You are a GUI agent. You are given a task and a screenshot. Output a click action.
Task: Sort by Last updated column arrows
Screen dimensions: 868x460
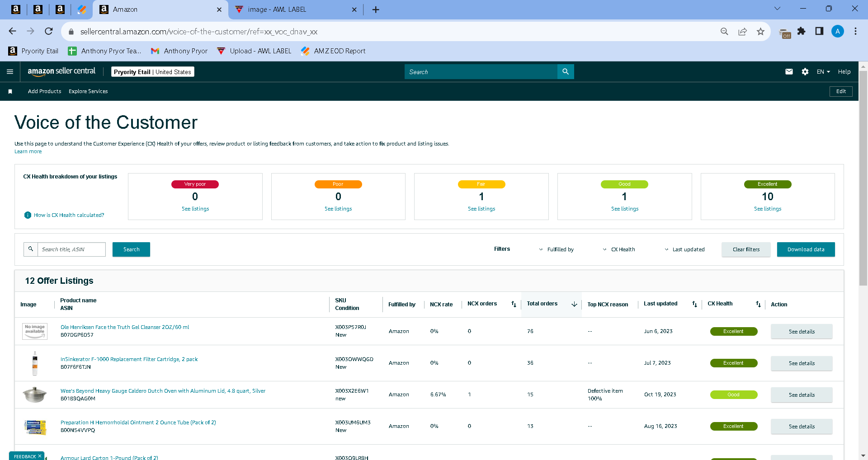point(694,304)
